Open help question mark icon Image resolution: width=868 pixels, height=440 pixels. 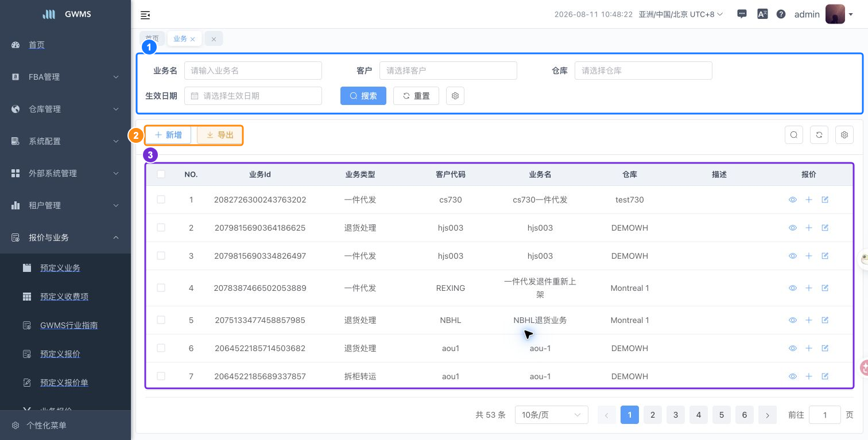(781, 14)
